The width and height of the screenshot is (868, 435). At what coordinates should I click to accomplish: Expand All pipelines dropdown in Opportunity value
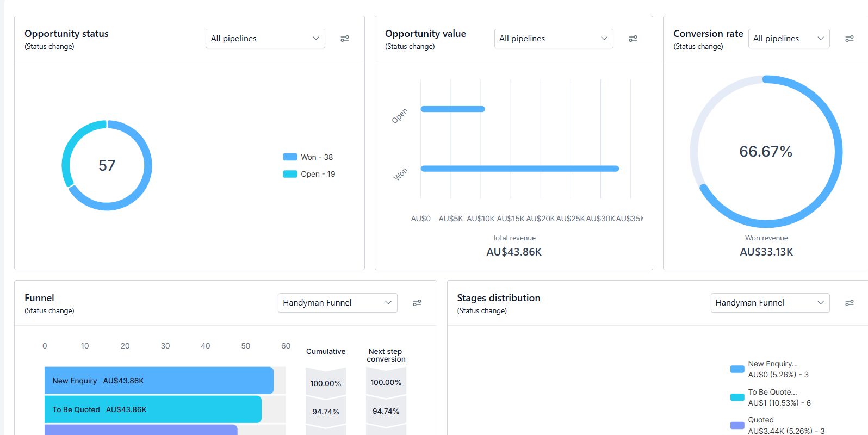[554, 39]
